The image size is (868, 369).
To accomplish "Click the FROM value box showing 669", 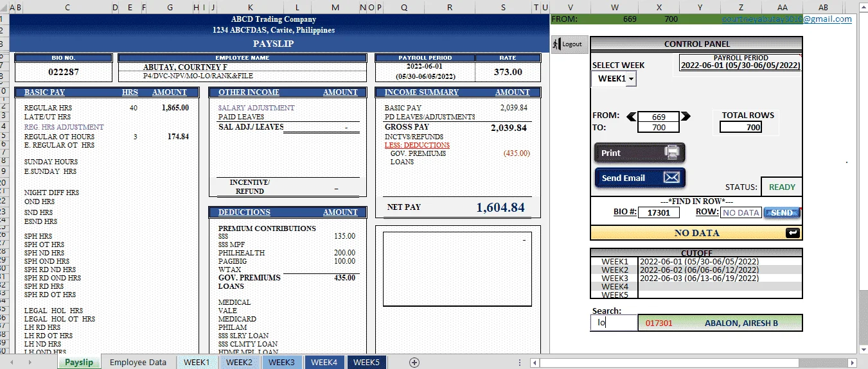I will coord(659,117).
